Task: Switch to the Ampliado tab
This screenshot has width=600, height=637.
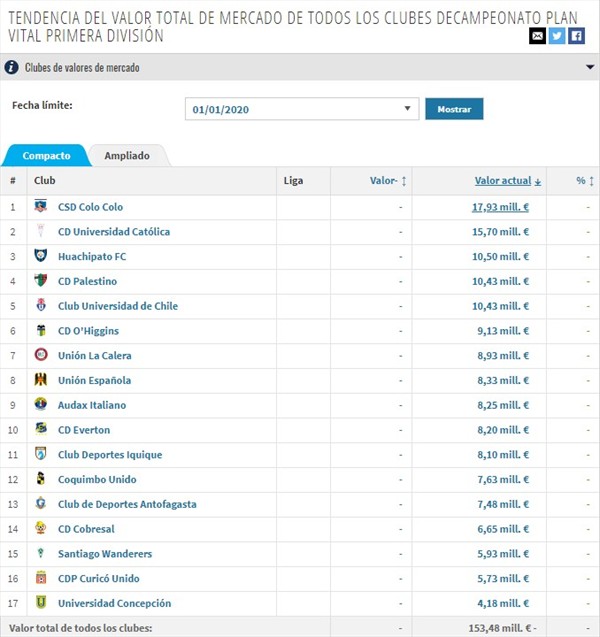Action: coord(127,156)
